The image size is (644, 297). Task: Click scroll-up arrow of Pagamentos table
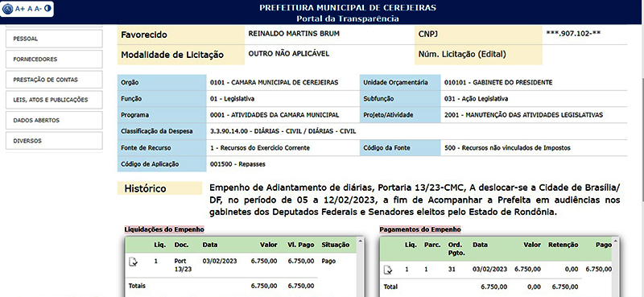[x=615, y=241]
